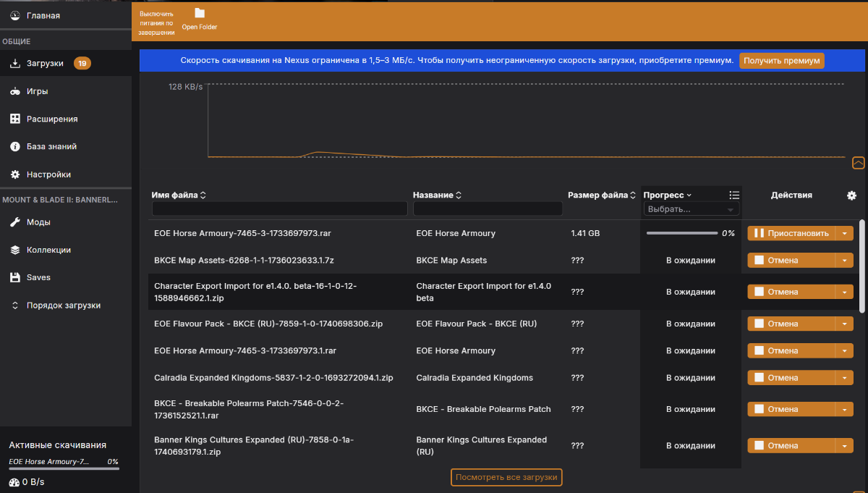Cancel the Calradia Expanded Kingdoms download
Viewport: 868px width, 493px height.
click(791, 378)
